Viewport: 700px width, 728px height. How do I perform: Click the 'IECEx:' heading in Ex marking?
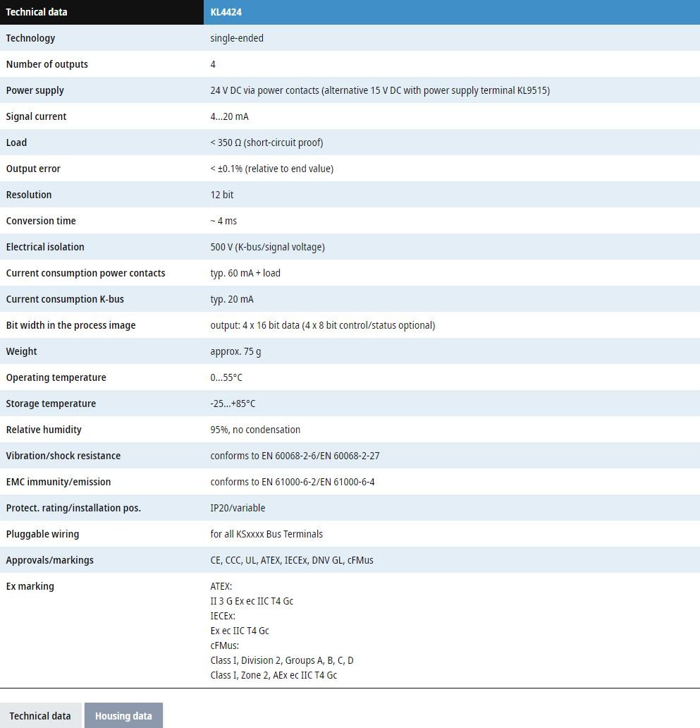click(223, 616)
